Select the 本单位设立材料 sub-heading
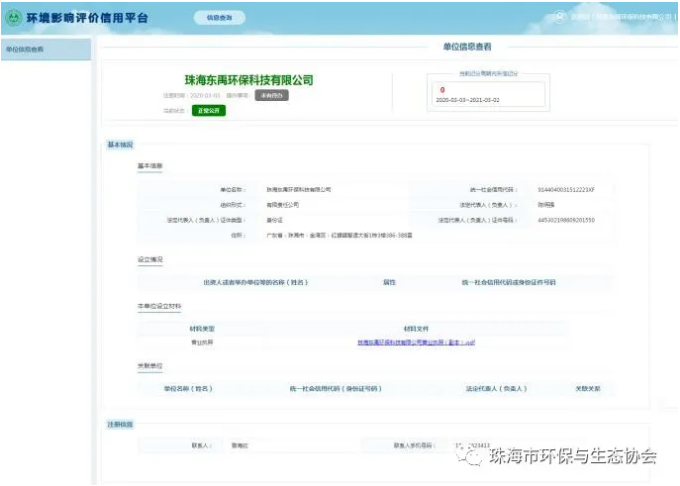Screen dimensions: 680x486 (x=159, y=307)
